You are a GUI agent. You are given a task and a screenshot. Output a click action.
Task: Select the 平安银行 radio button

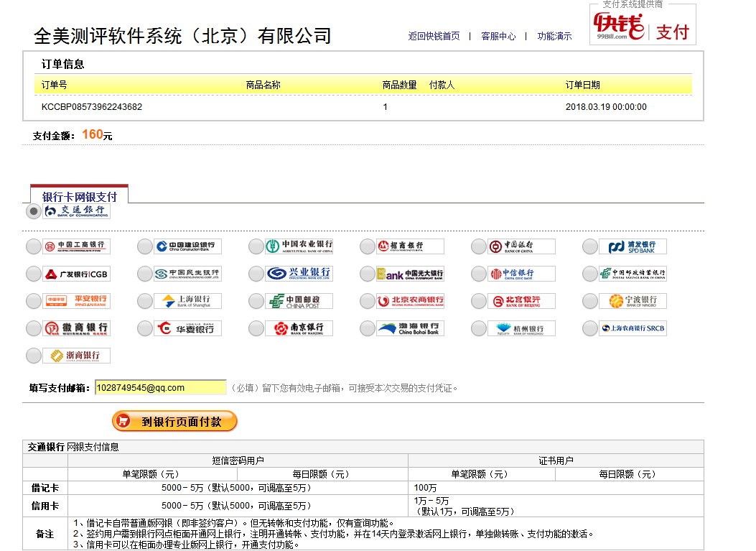pos(33,301)
